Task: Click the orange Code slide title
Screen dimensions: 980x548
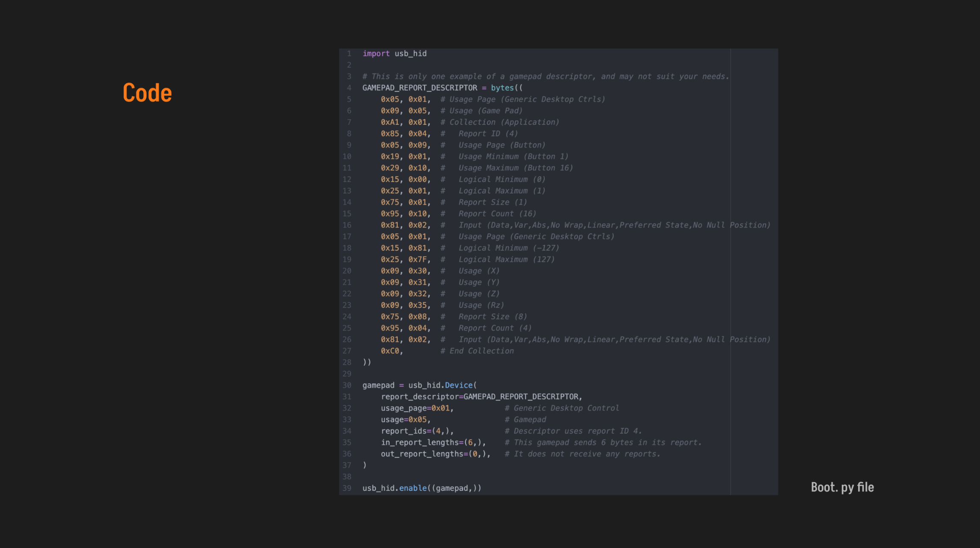Action: pyautogui.click(x=147, y=93)
